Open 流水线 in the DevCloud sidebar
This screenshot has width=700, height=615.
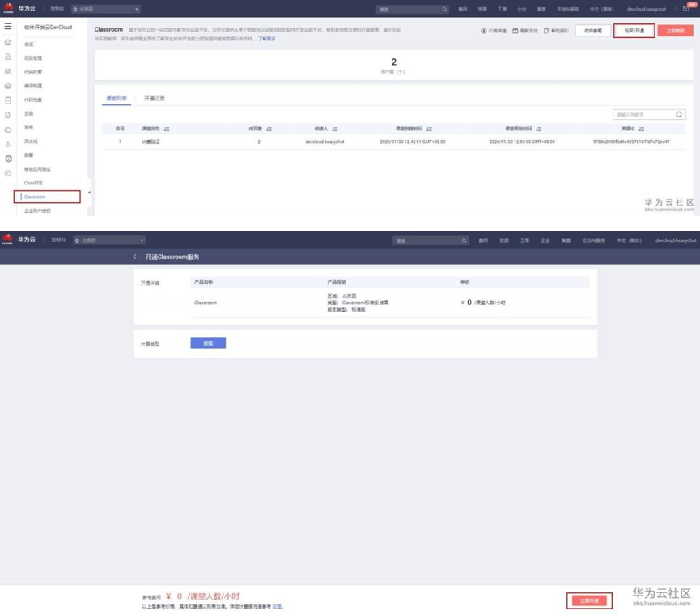click(x=31, y=142)
